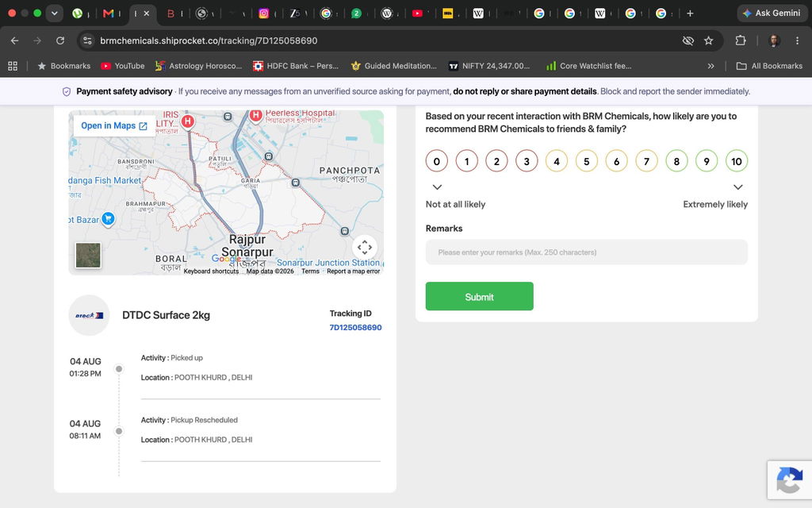Click the DTDC courier logo
This screenshot has width=812, height=508.
pos(89,315)
